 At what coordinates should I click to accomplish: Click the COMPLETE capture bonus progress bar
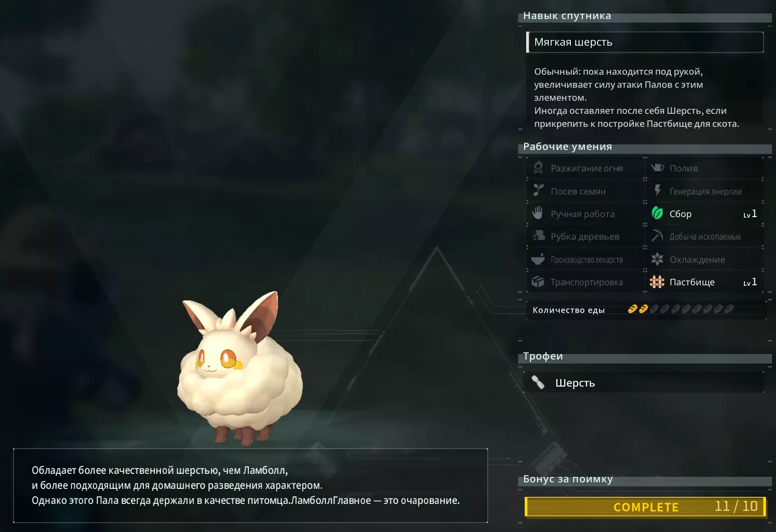click(x=645, y=506)
